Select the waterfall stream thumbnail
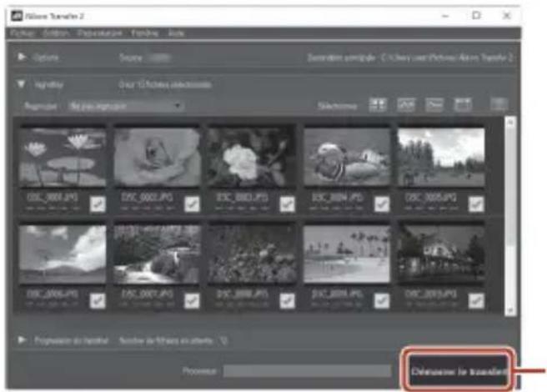 158,254
